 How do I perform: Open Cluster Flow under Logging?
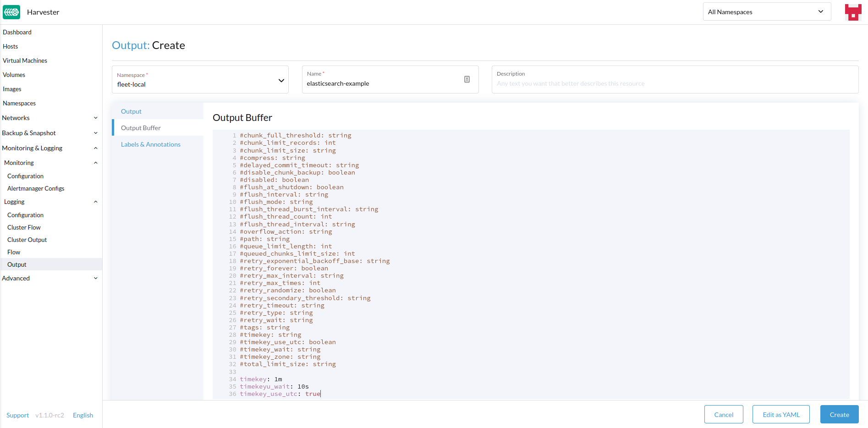click(24, 227)
